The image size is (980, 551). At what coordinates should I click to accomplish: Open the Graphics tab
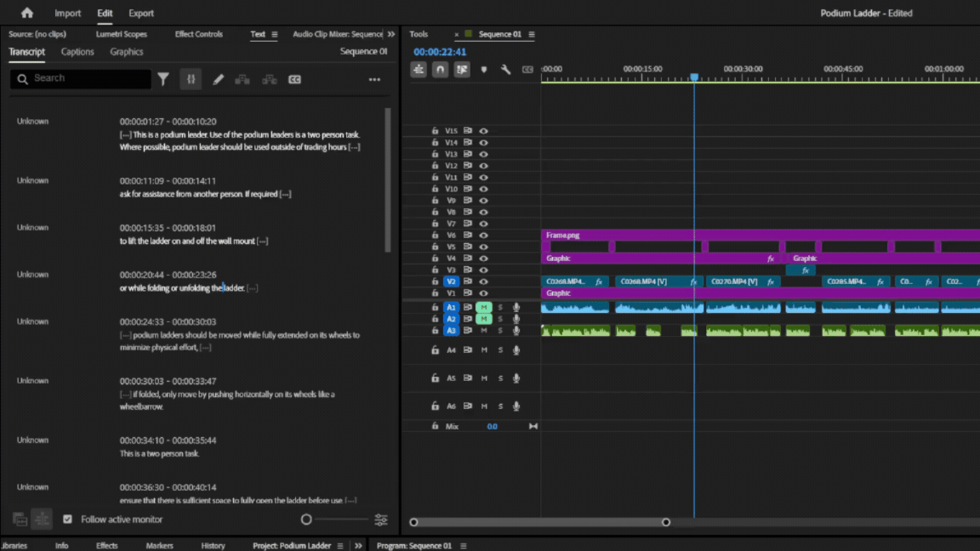pos(126,52)
